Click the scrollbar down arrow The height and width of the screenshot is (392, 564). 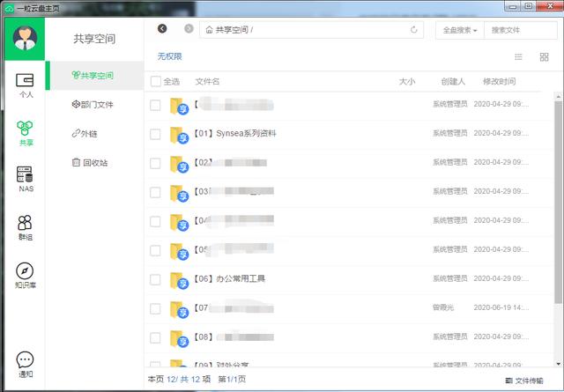point(558,364)
